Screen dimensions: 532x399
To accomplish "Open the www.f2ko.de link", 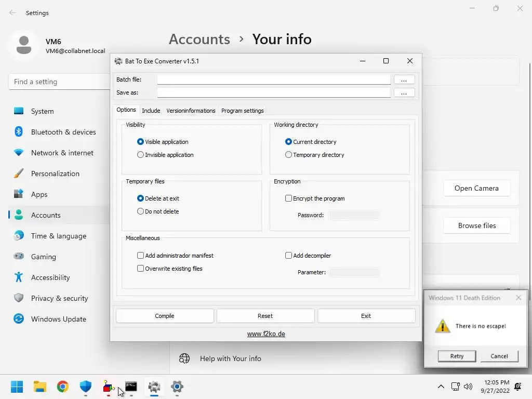I will (266, 334).
